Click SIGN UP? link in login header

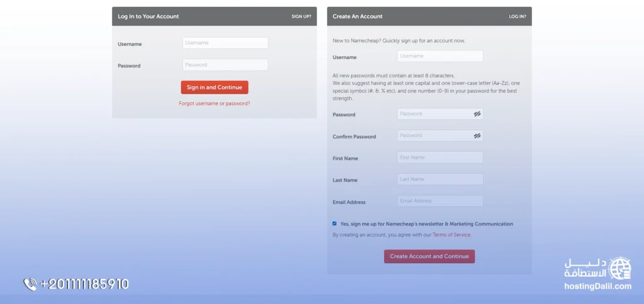pyautogui.click(x=301, y=17)
